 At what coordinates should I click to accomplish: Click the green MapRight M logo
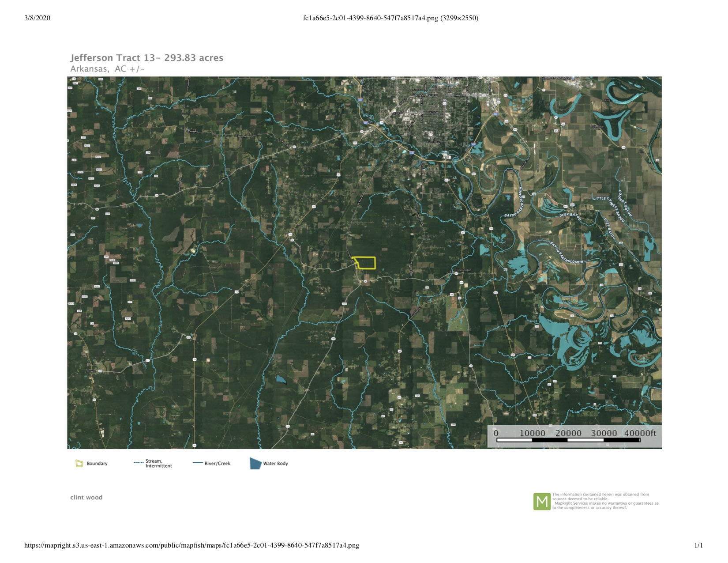(x=541, y=502)
